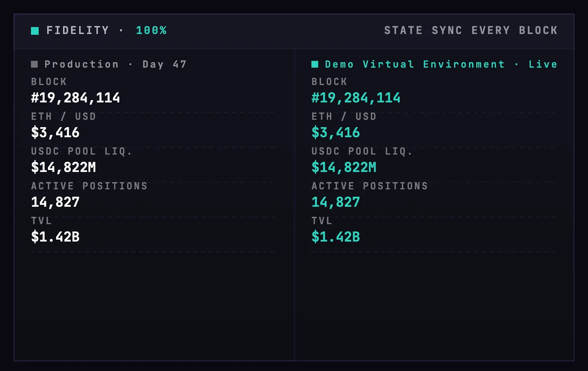The height and width of the screenshot is (371, 588).
Task: Click the USDC POOL LIQ. label in Production
Action: tap(82, 151)
